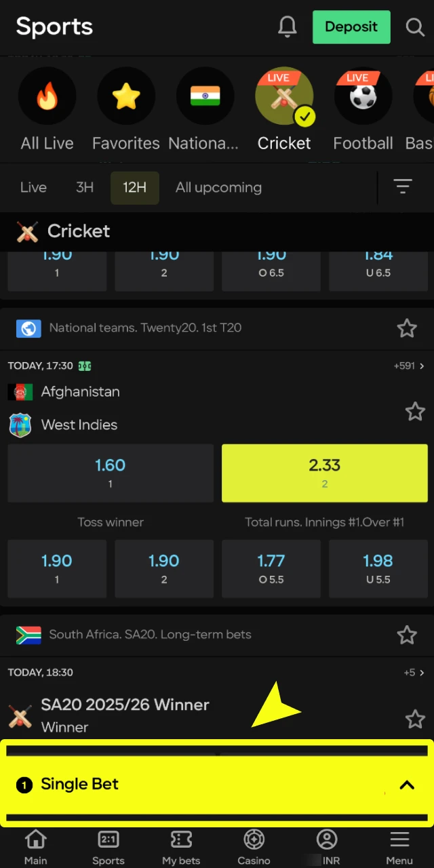Image resolution: width=434 pixels, height=868 pixels.
Task: Favorite the National teams Twenty20 section
Action: point(407,328)
